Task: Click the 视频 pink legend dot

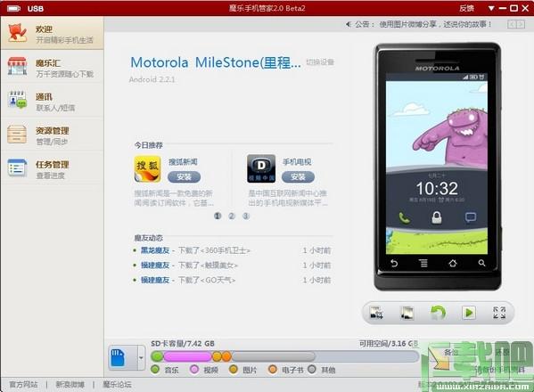Action: click(194, 369)
